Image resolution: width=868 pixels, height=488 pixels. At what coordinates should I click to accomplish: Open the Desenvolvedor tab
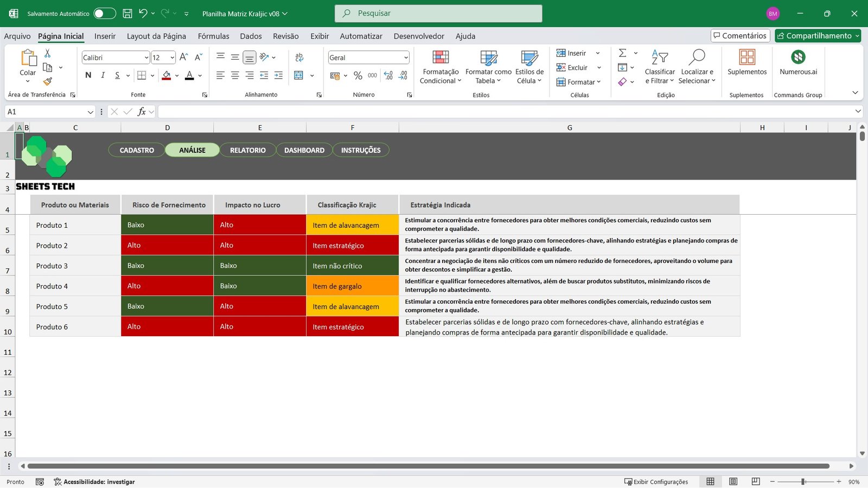coord(419,36)
